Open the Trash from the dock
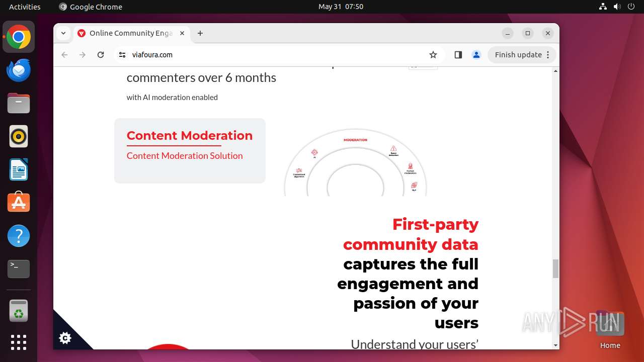Image resolution: width=644 pixels, height=362 pixels. point(19,310)
